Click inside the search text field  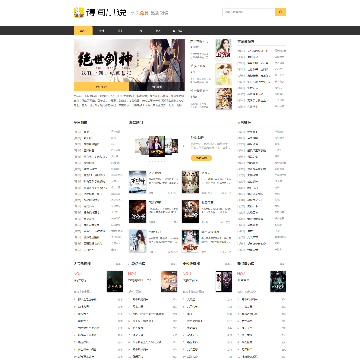pyautogui.click(x=249, y=12)
